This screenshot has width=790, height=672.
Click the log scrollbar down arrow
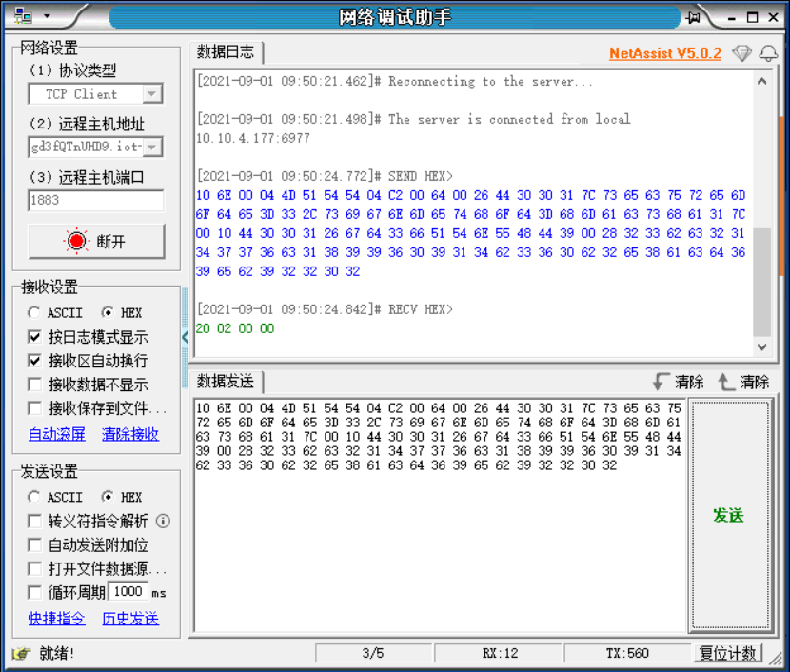click(x=762, y=347)
